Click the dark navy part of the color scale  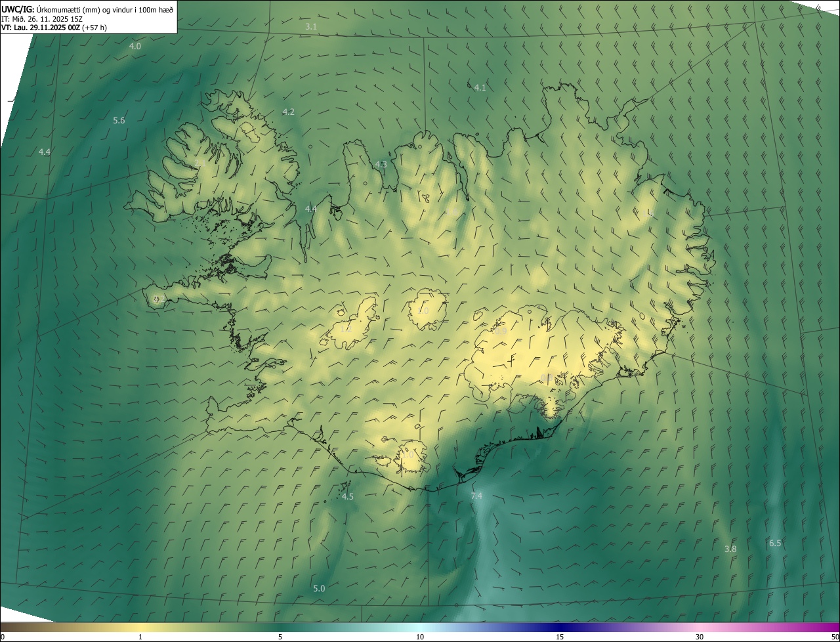tap(560, 628)
